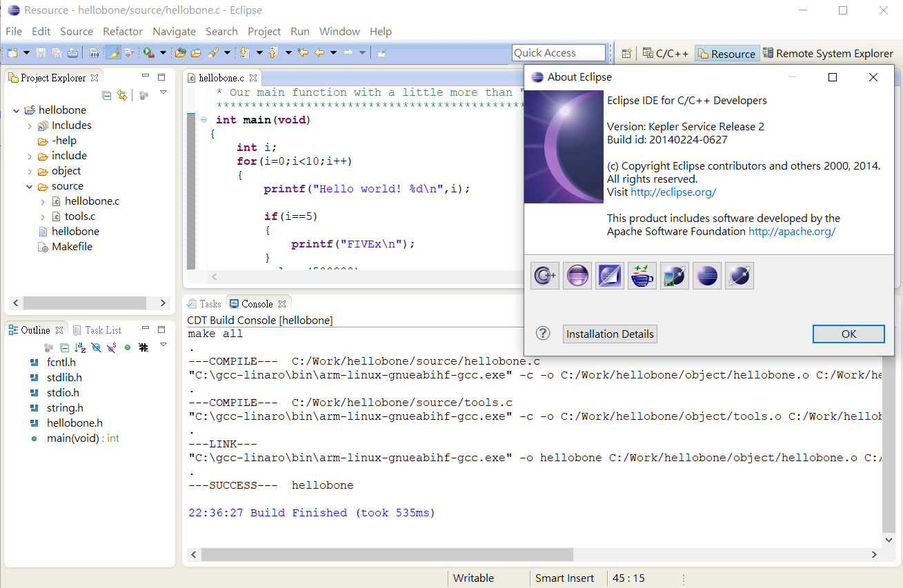Select stdio.h in Outline list
The width and height of the screenshot is (903, 588).
56,393
